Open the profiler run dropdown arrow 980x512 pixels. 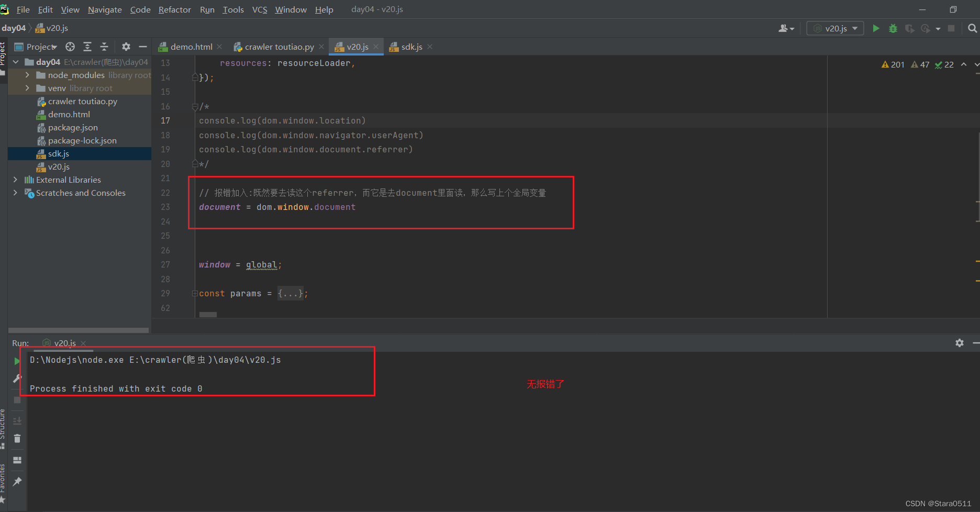(938, 29)
